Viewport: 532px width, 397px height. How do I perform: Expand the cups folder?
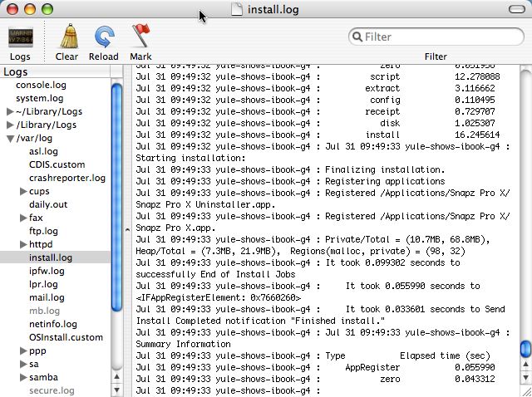(x=23, y=192)
